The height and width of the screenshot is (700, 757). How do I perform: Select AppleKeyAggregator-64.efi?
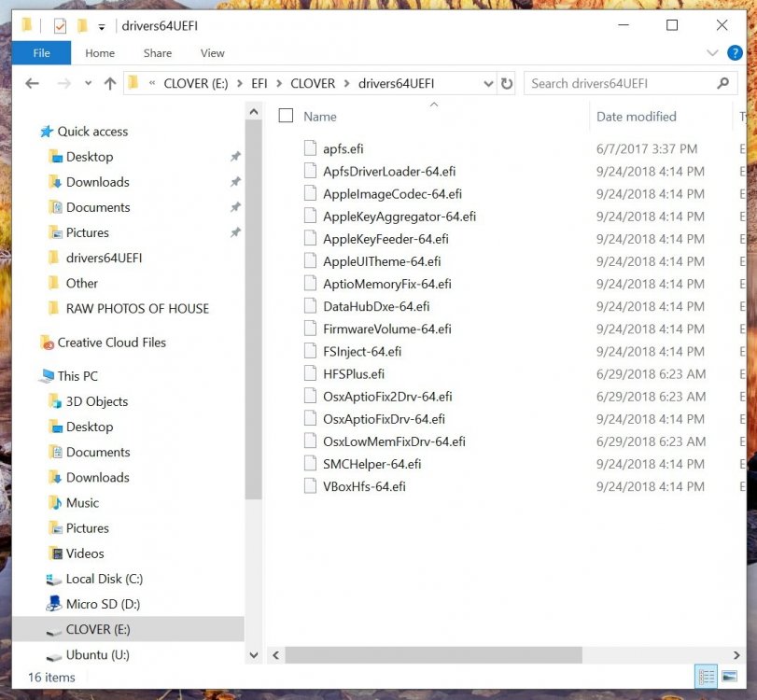click(400, 217)
